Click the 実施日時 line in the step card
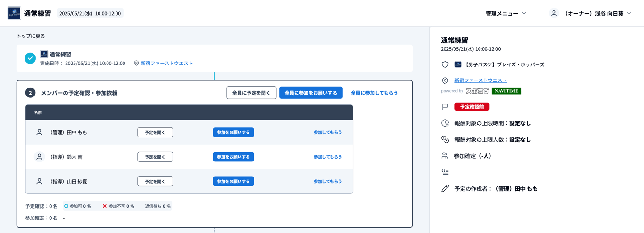This screenshot has width=644, height=233. coord(83,63)
